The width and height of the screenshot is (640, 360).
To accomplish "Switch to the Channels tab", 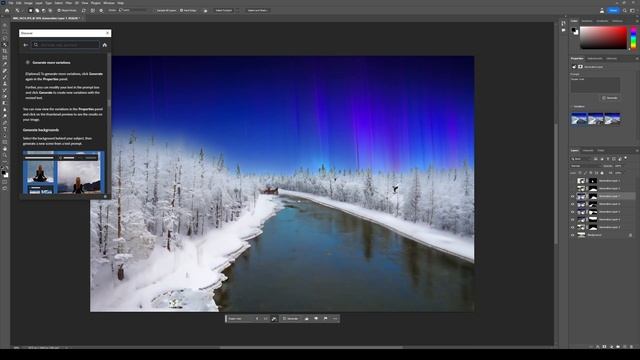I will (x=588, y=151).
